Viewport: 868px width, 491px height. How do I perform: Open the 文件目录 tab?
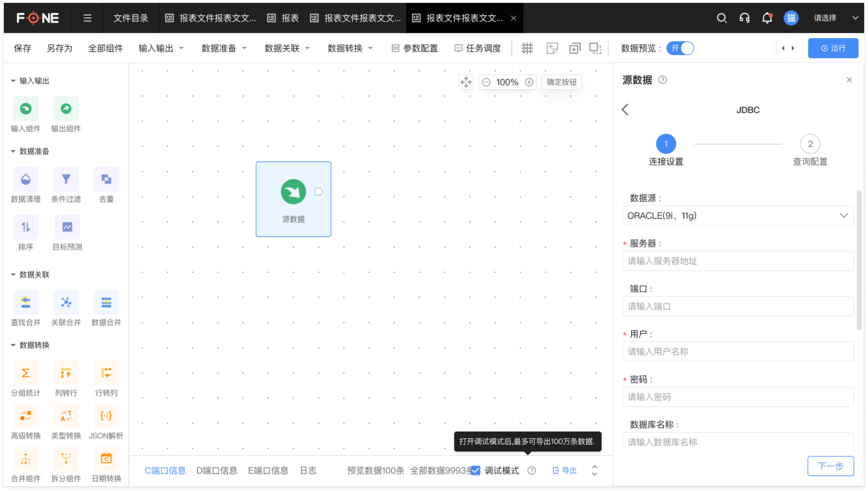pos(131,18)
